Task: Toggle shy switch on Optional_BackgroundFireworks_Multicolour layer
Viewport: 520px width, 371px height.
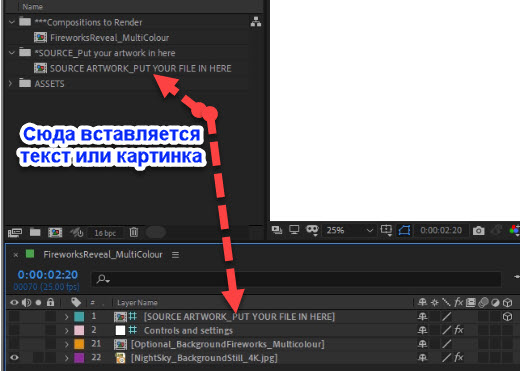Action: (x=422, y=344)
